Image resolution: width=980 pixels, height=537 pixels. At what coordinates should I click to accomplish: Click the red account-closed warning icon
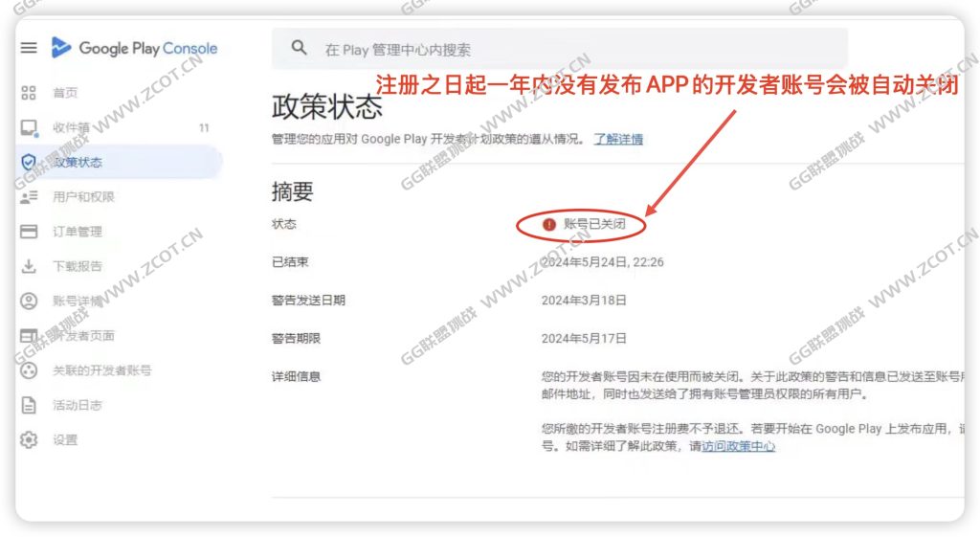(549, 224)
